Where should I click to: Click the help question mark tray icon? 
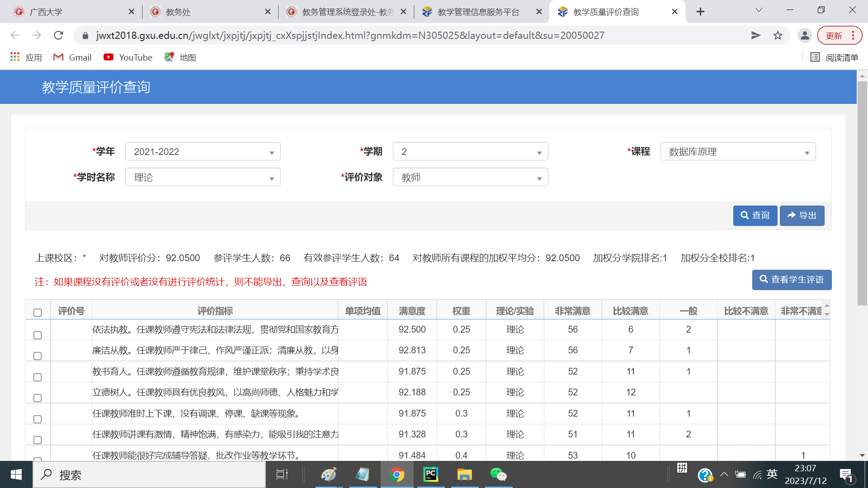[x=705, y=475]
